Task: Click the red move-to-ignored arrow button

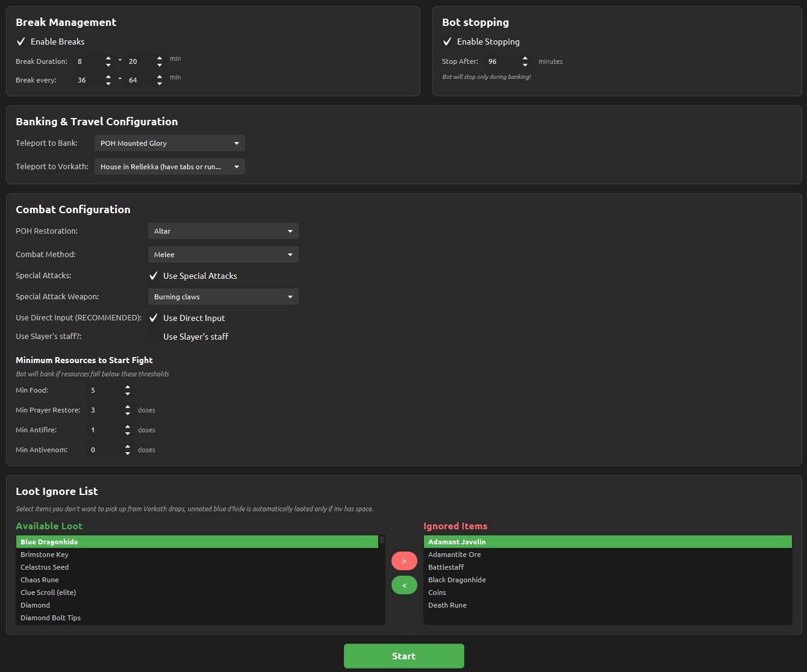Action: pyautogui.click(x=404, y=561)
